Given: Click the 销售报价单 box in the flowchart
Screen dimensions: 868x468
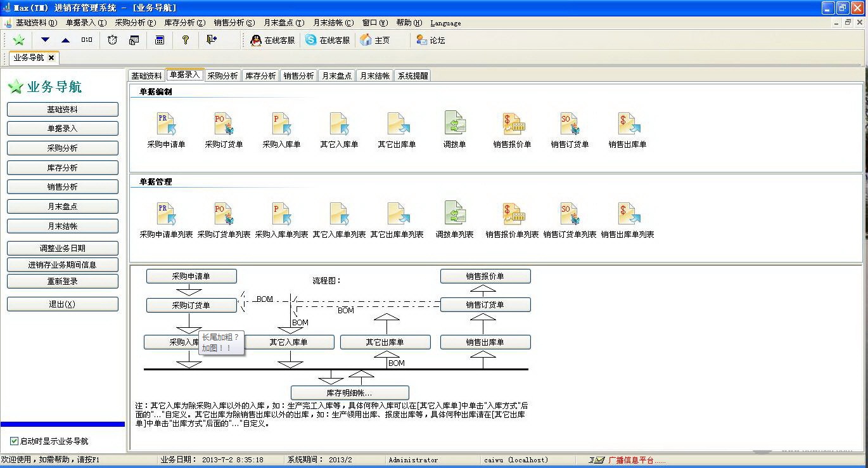Looking at the screenshot, I should click(x=485, y=276).
